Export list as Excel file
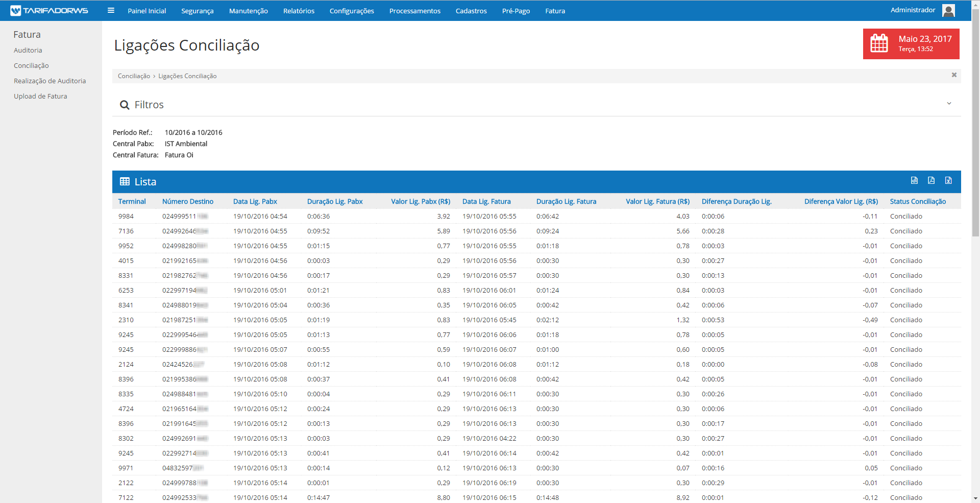 [x=948, y=180]
